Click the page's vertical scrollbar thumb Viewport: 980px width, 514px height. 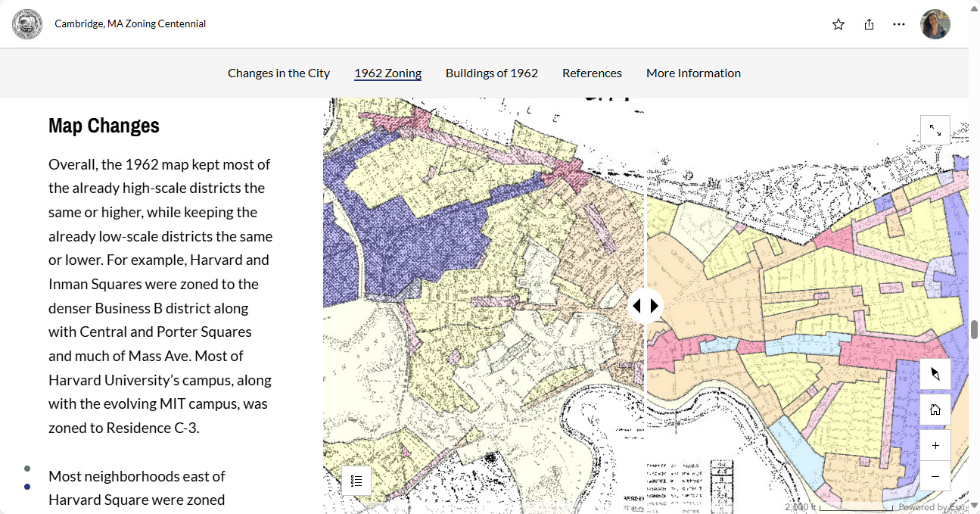[x=974, y=330]
